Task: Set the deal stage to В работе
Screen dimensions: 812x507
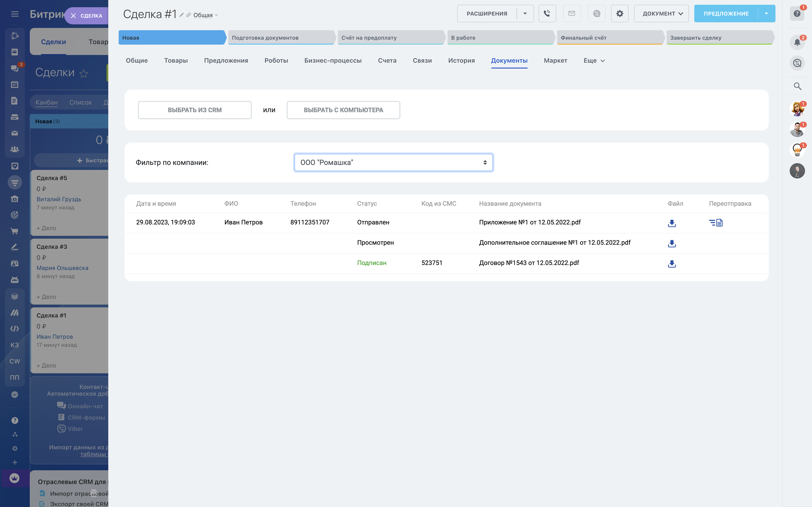Action: pos(500,38)
